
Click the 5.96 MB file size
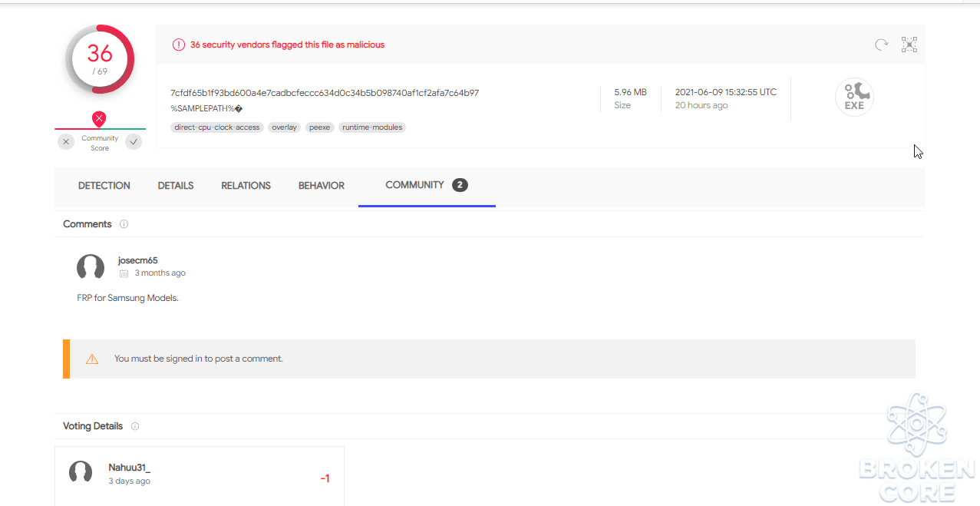[x=630, y=92]
